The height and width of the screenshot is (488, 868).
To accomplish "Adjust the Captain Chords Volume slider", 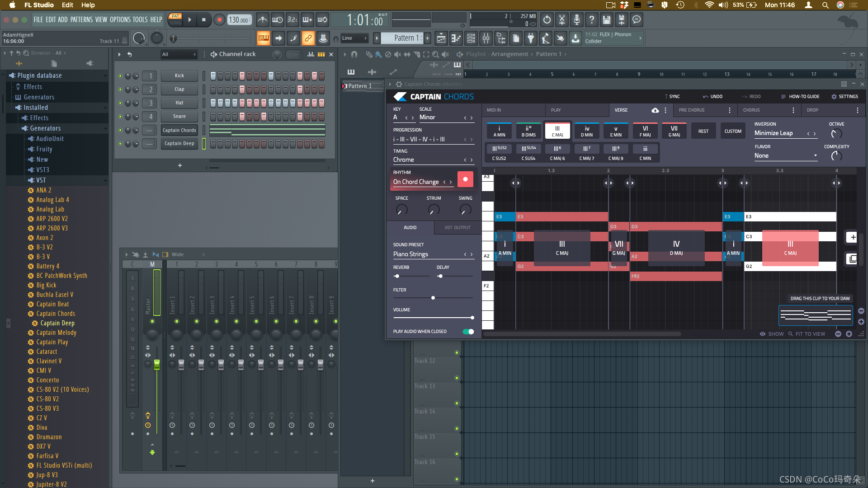I will pyautogui.click(x=433, y=318).
